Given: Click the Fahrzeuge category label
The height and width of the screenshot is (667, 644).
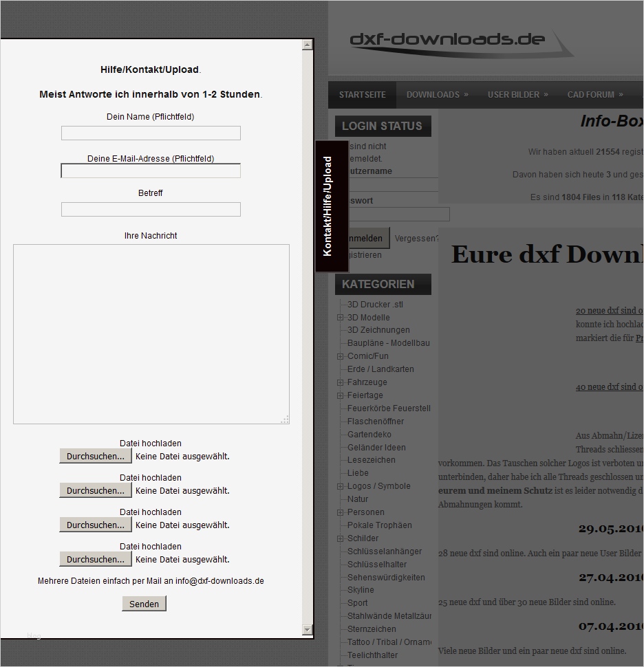Looking at the screenshot, I should [x=367, y=382].
